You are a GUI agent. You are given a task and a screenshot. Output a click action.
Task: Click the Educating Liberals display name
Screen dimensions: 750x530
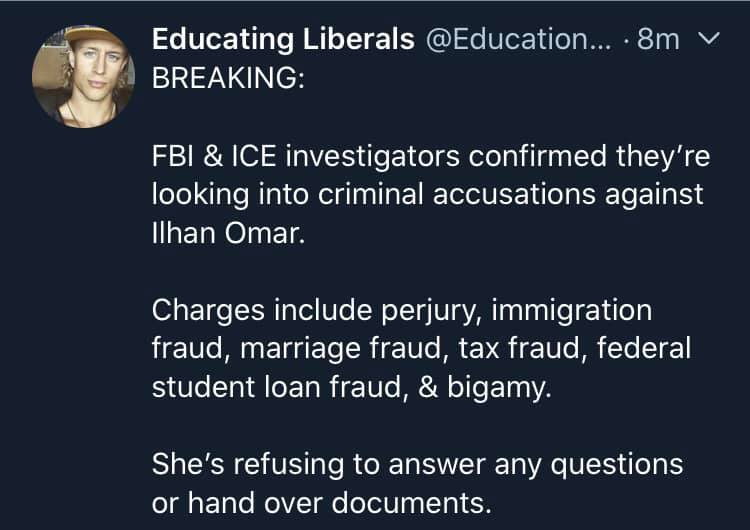point(282,40)
